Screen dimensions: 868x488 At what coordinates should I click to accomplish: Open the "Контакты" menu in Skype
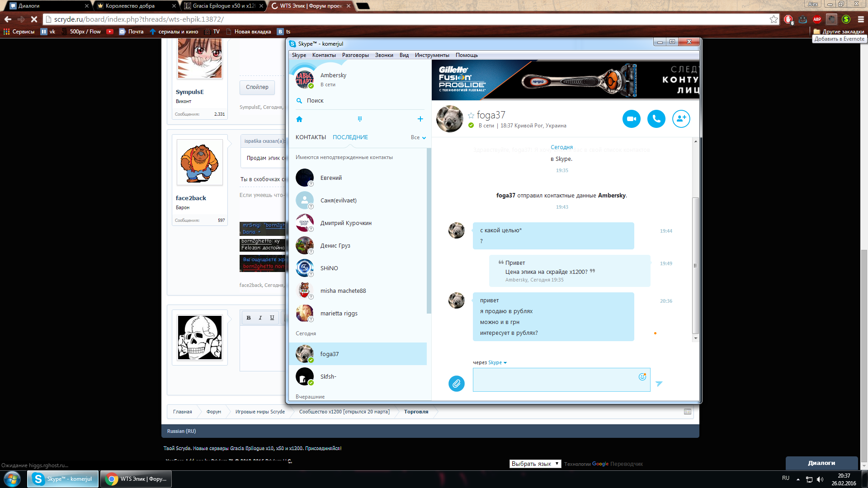pyautogui.click(x=324, y=55)
